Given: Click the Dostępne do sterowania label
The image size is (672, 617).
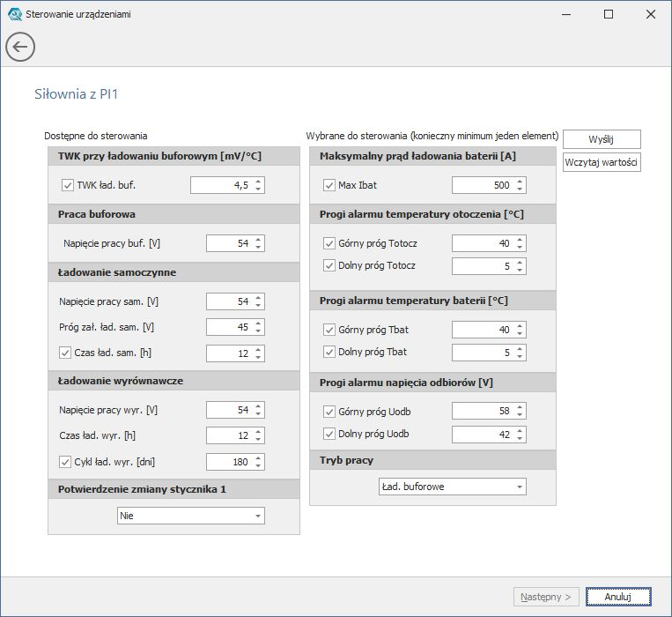Looking at the screenshot, I should click(96, 136).
